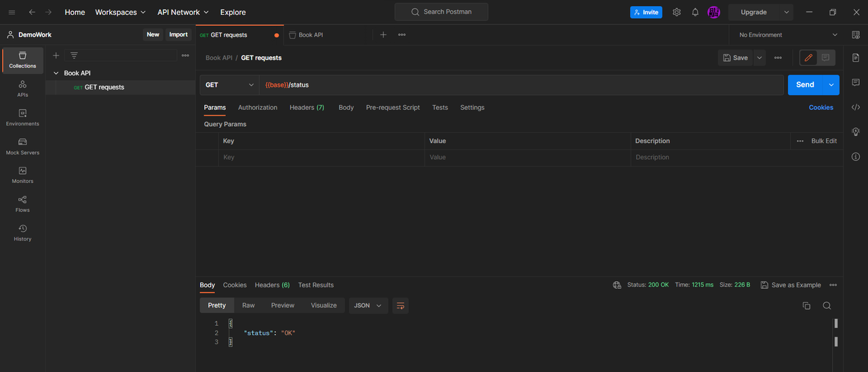This screenshot has height=372, width=868.
Task: Go back with the left arrow
Action: click(32, 12)
